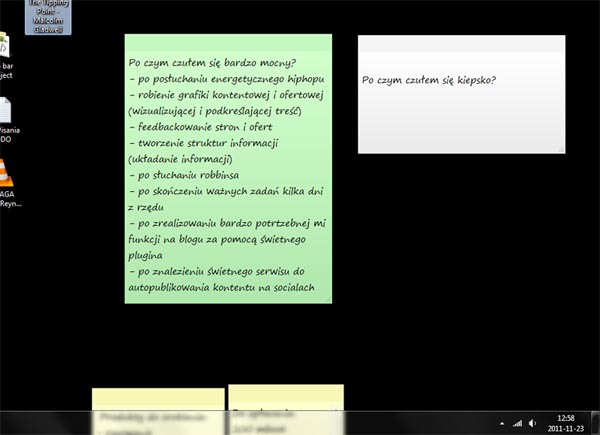The height and width of the screenshot is (435, 600).
Task: Click the text 'Po czym czułem się kiepsko?'
Action: click(x=429, y=79)
